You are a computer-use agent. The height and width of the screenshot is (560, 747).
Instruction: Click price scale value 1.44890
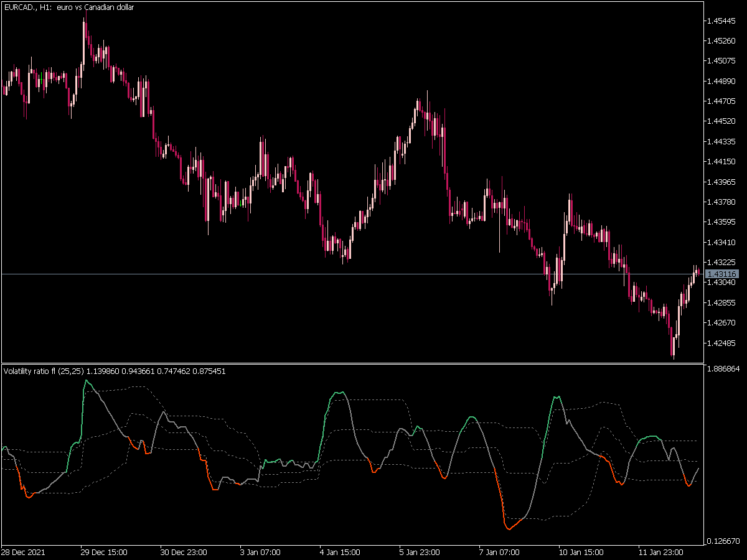(723, 82)
